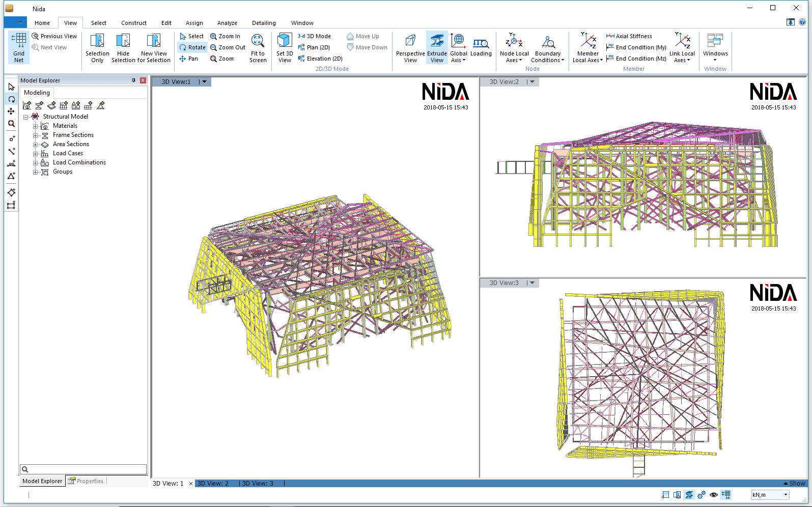Screen dimensions: 812x507
Task: Toggle the I-beam section icon in status bar
Action: [x=689, y=495]
